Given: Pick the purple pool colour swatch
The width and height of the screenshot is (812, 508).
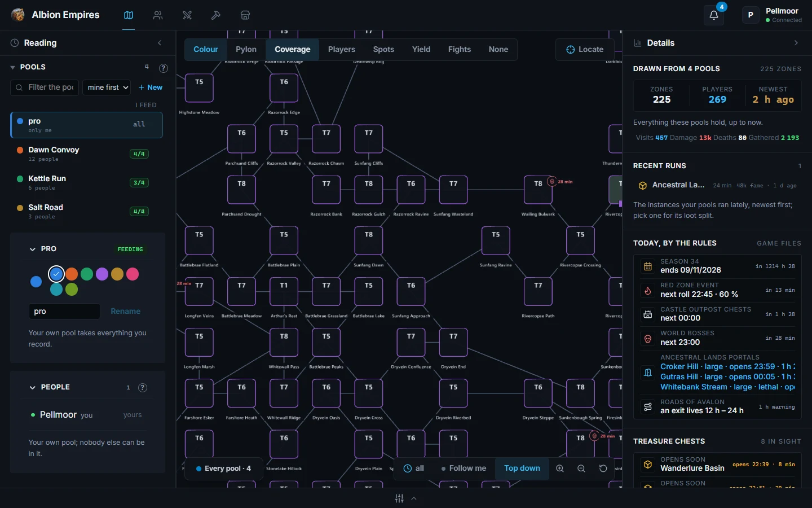Looking at the screenshot, I should (x=102, y=274).
